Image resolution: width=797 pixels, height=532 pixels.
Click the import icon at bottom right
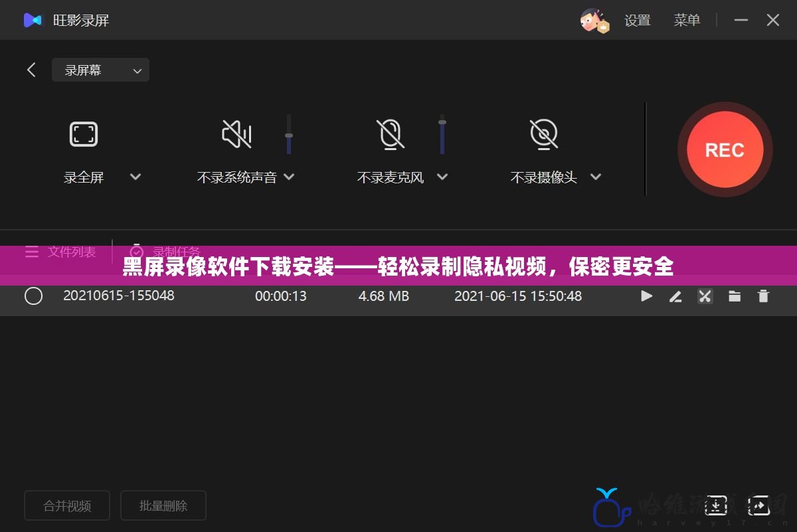click(717, 505)
